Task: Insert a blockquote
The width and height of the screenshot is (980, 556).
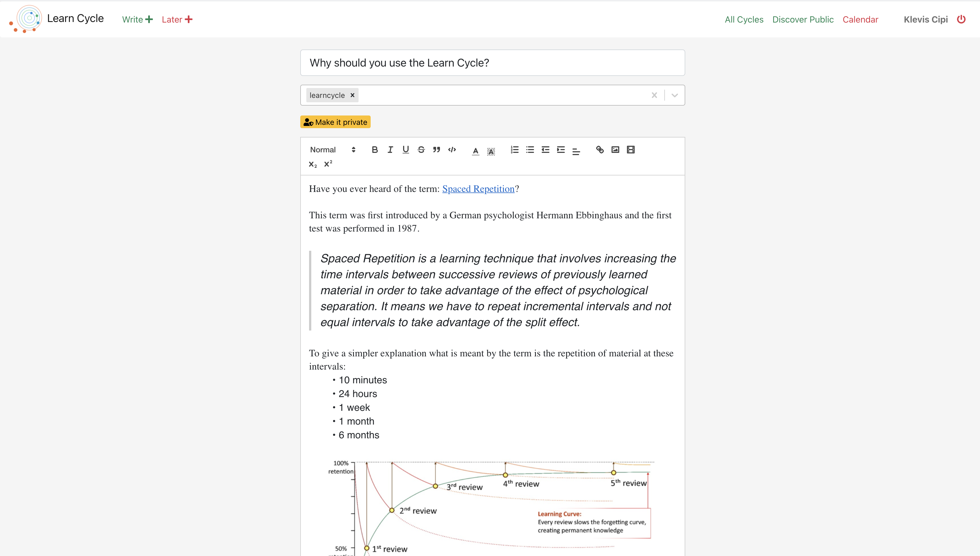Action: 436,150
